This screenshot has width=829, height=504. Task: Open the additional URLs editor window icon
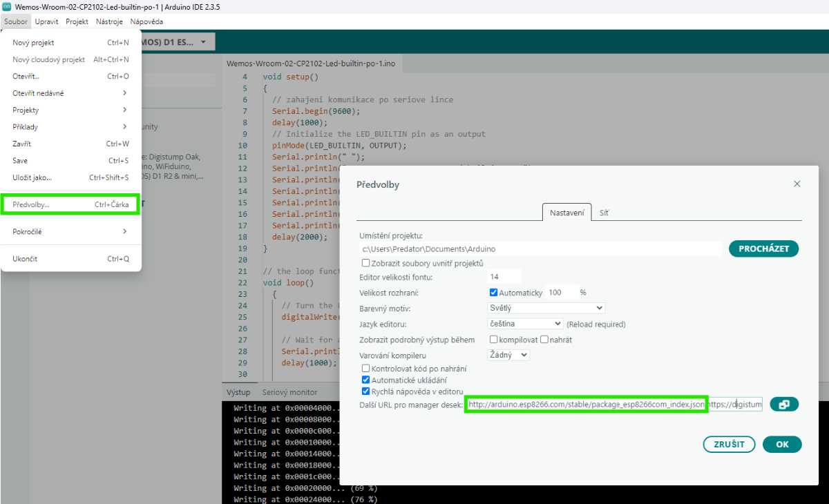pyautogui.click(x=784, y=405)
